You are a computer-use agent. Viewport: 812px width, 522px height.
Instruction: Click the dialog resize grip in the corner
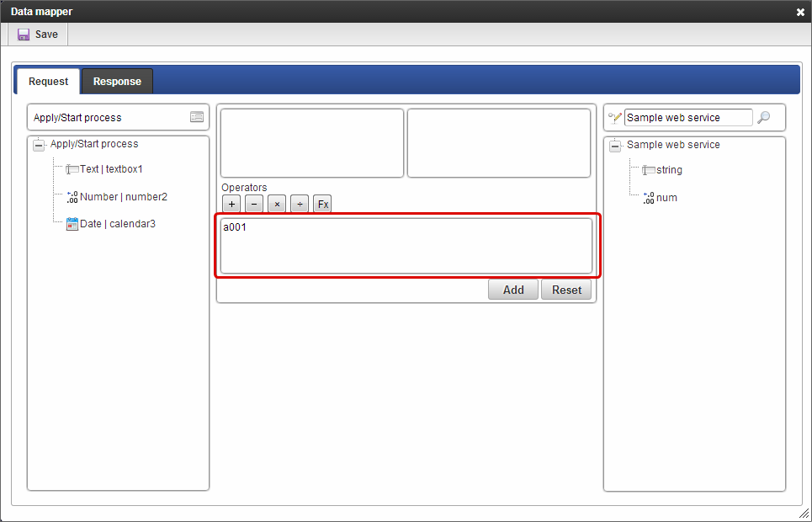tap(804, 514)
